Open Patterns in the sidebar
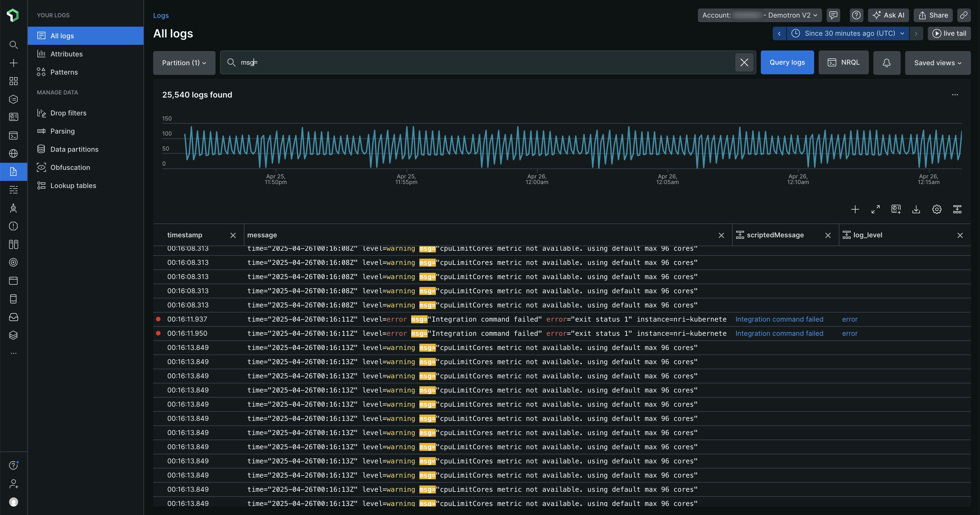Viewport: 980px width, 515px height. tap(64, 72)
